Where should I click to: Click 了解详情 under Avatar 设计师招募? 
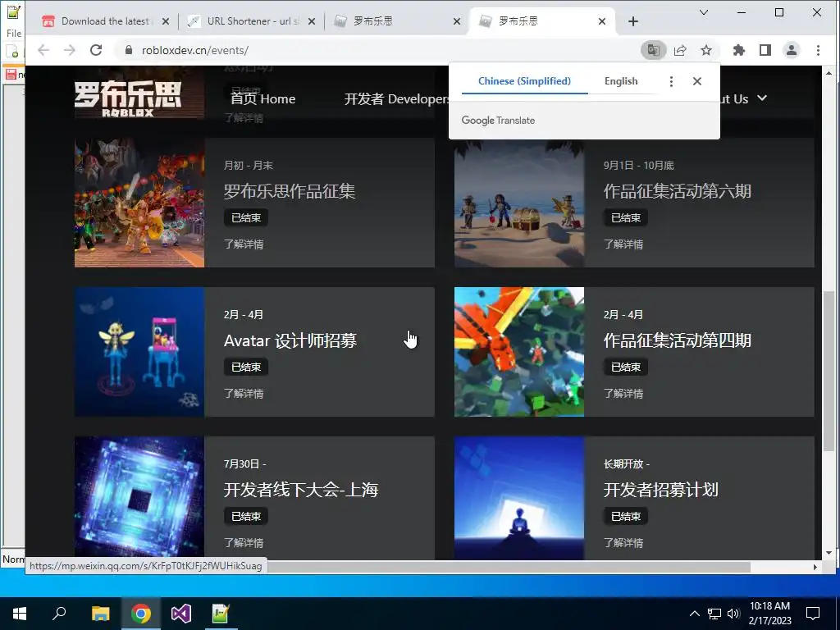(x=244, y=394)
